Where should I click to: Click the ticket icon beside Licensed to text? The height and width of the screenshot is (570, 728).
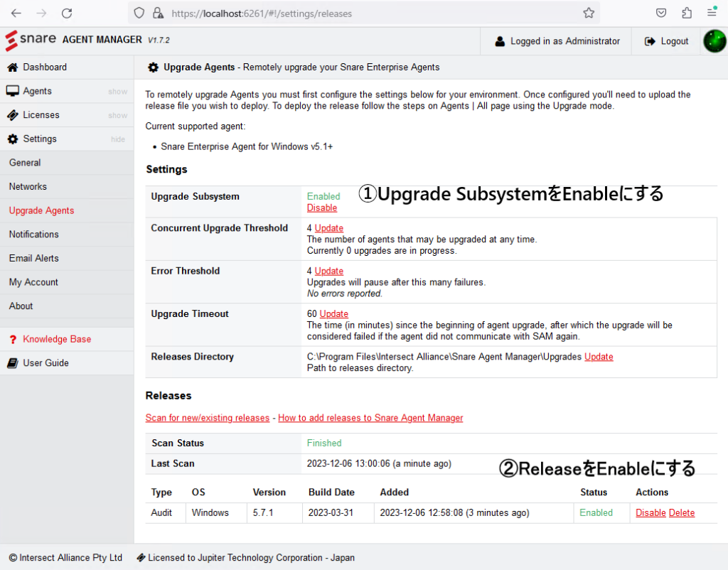[x=141, y=557]
